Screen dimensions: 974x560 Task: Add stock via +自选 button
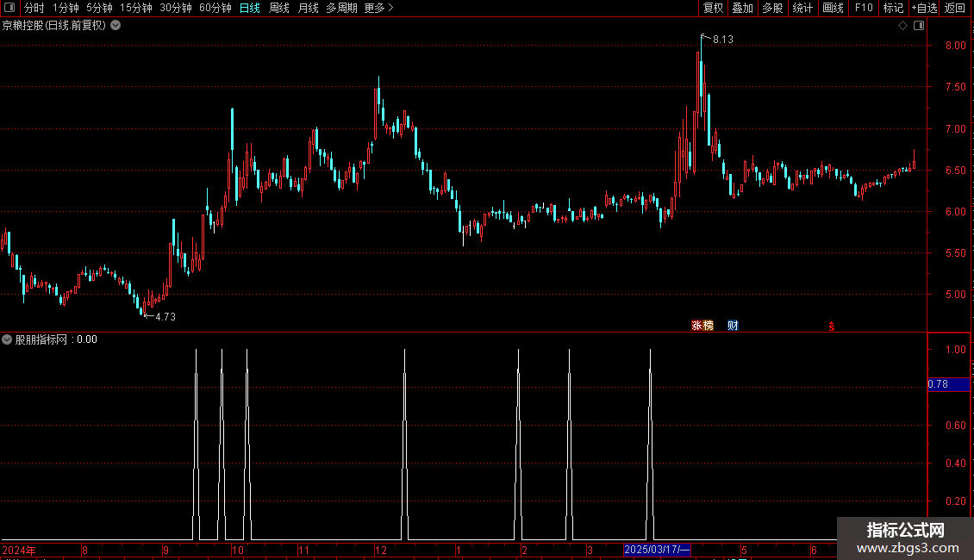pos(924,8)
